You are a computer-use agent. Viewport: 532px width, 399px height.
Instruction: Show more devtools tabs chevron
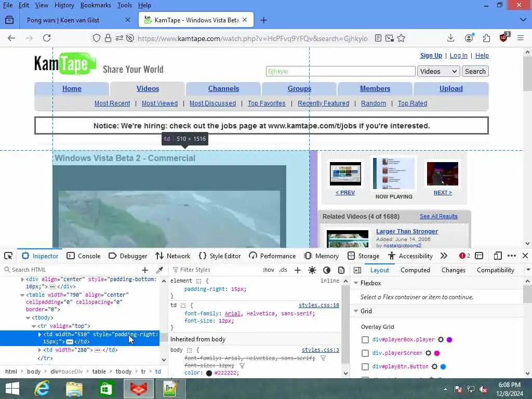[x=444, y=256]
